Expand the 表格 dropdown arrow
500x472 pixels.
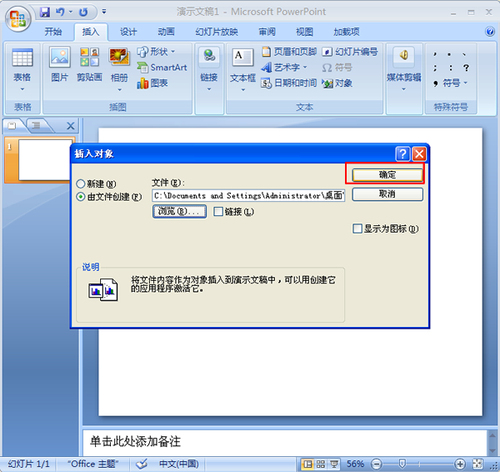[22, 89]
